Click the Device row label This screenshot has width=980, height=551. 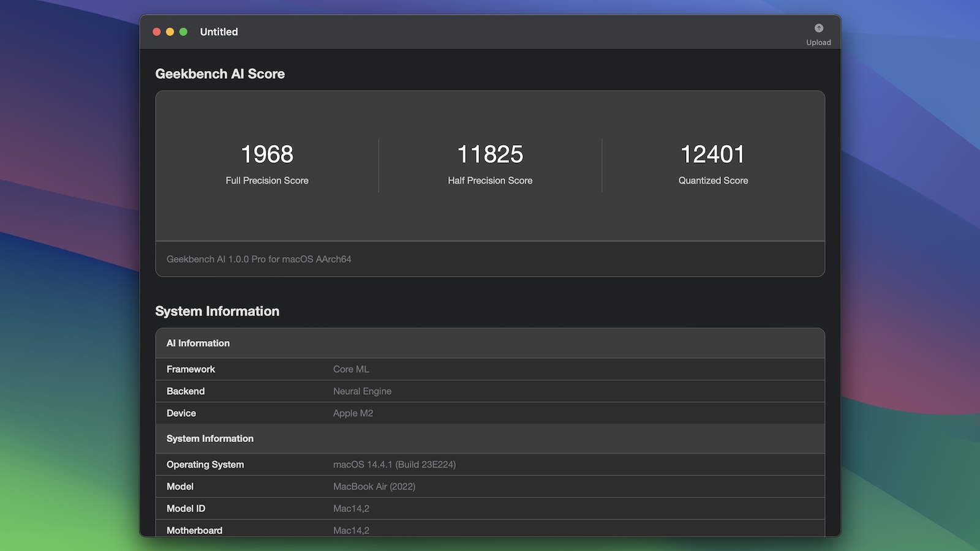181,413
